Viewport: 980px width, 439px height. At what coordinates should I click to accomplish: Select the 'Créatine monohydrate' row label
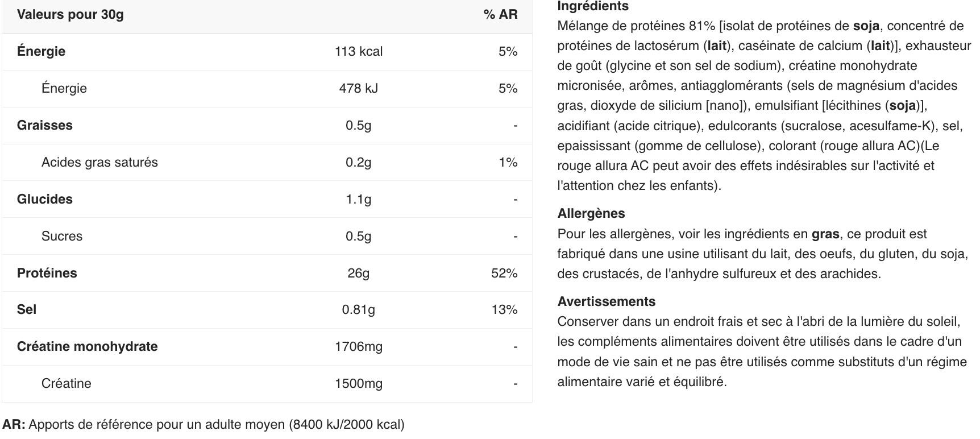[87, 346]
